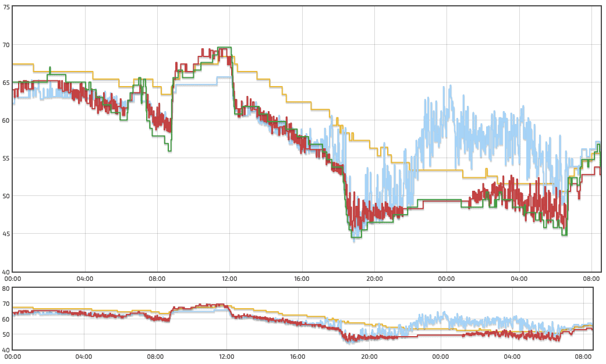Click the 45 label on main chart y-axis
The width and height of the screenshot is (606, 364).
(6, 234)
